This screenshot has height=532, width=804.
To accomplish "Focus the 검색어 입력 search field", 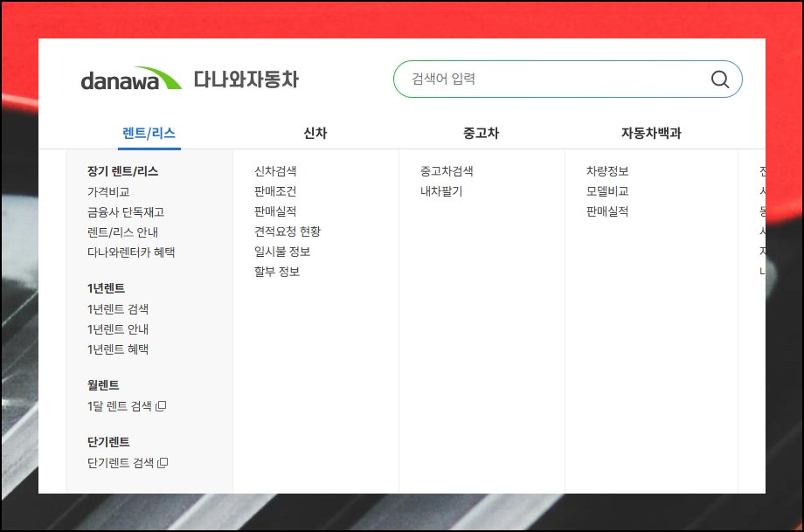I will 568,79.
